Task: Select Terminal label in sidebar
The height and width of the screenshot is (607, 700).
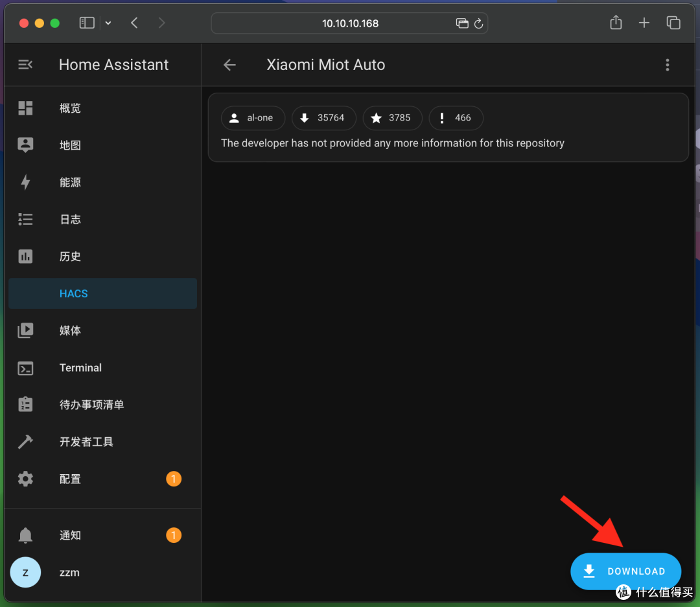Action: 80,368
